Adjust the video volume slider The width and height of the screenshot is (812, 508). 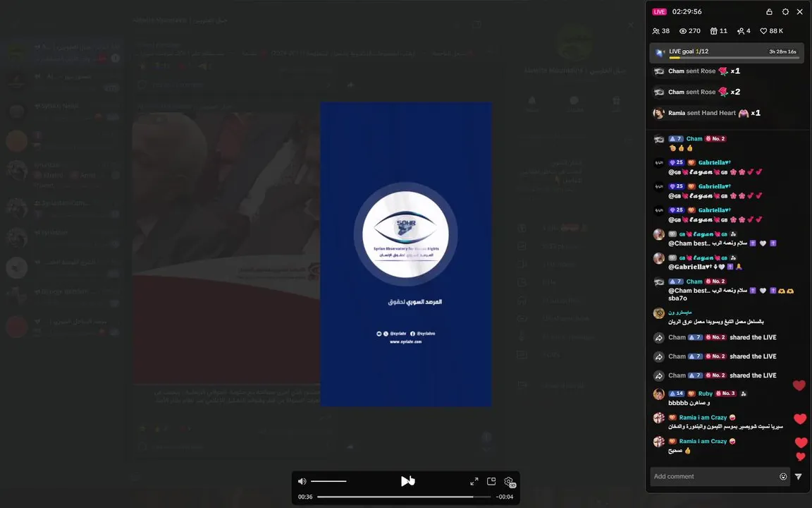pos(329,481)
